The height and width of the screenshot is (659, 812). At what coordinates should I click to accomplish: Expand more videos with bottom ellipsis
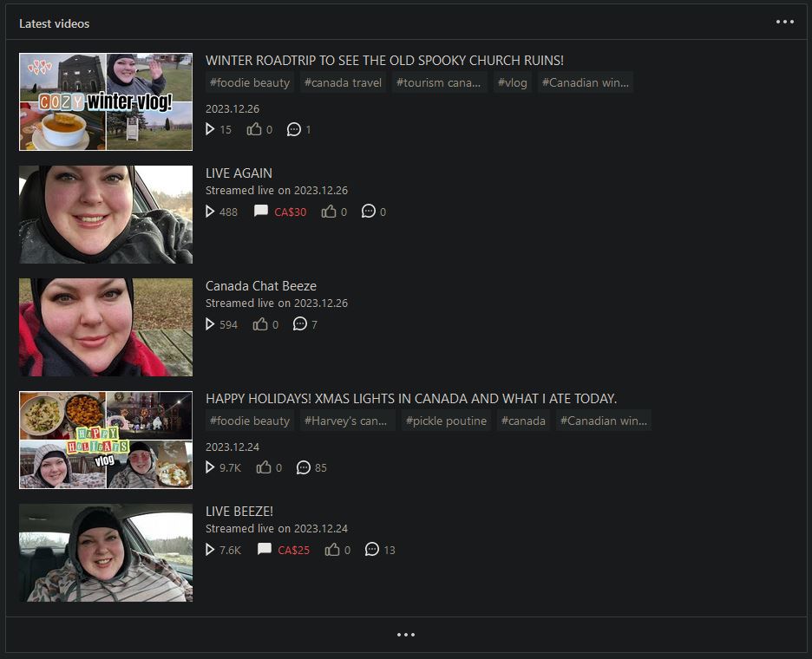(x=405, y=635)
